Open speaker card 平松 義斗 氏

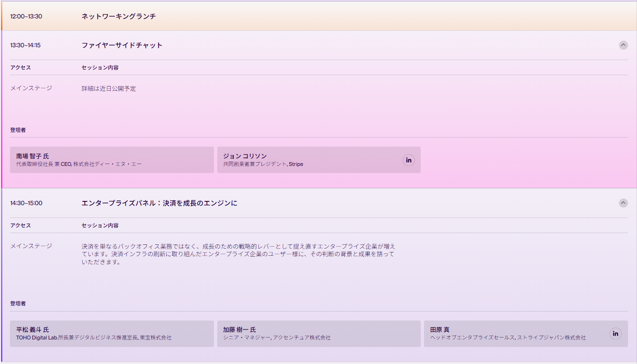(112, 334)
